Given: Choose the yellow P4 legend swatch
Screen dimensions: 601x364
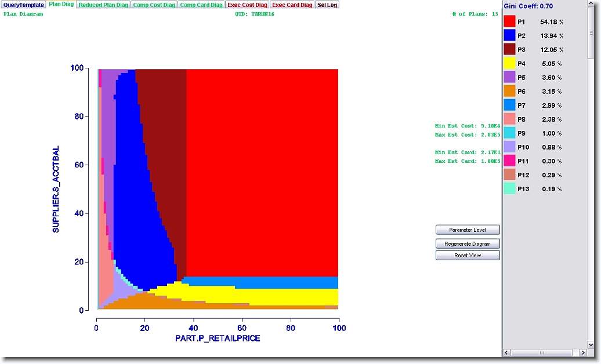Looking at the screenshot, I should click(x=509, y=63).
